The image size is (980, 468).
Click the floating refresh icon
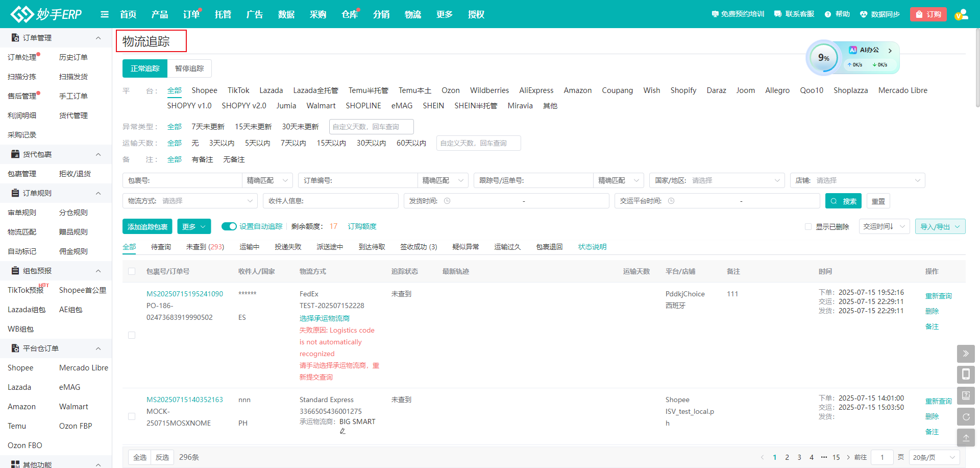click(966, 417)
